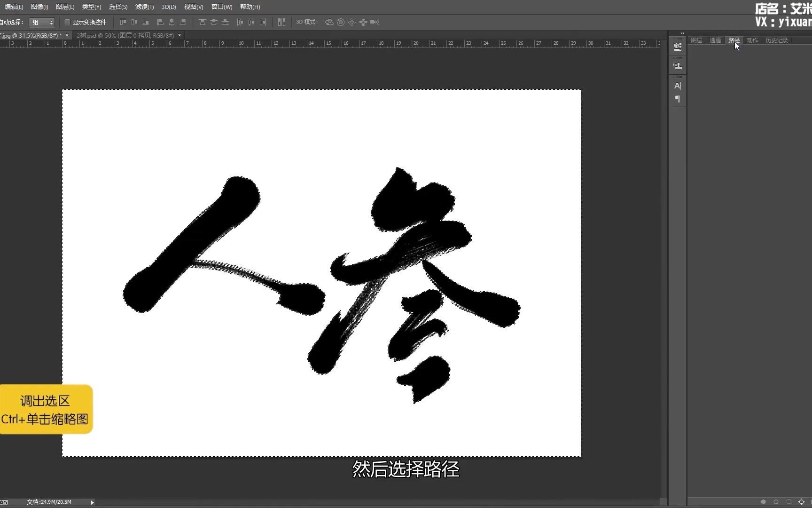Screen dimensions: 812x508
Task: Open the status bar document info arrow
Action: click(93, 502)
